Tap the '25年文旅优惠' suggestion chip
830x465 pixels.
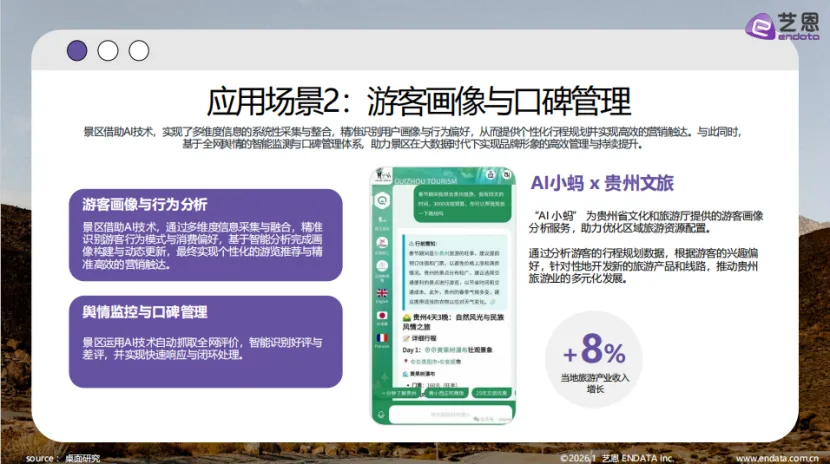(492, 394)
